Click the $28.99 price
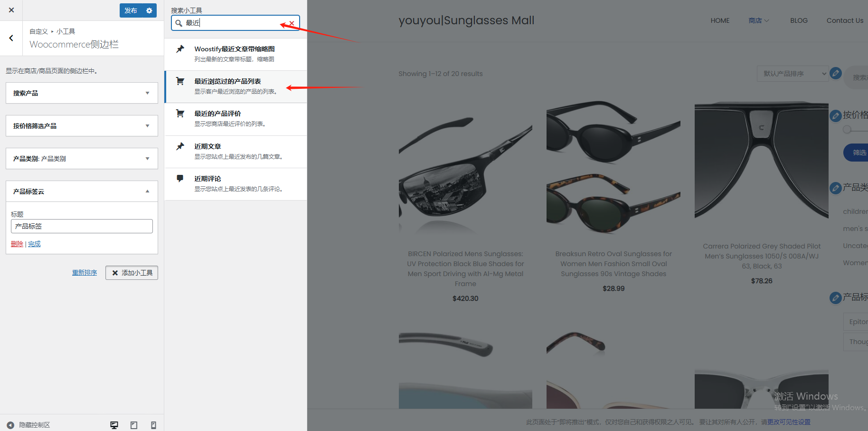The image size is (868, 431). pos(613,288)
